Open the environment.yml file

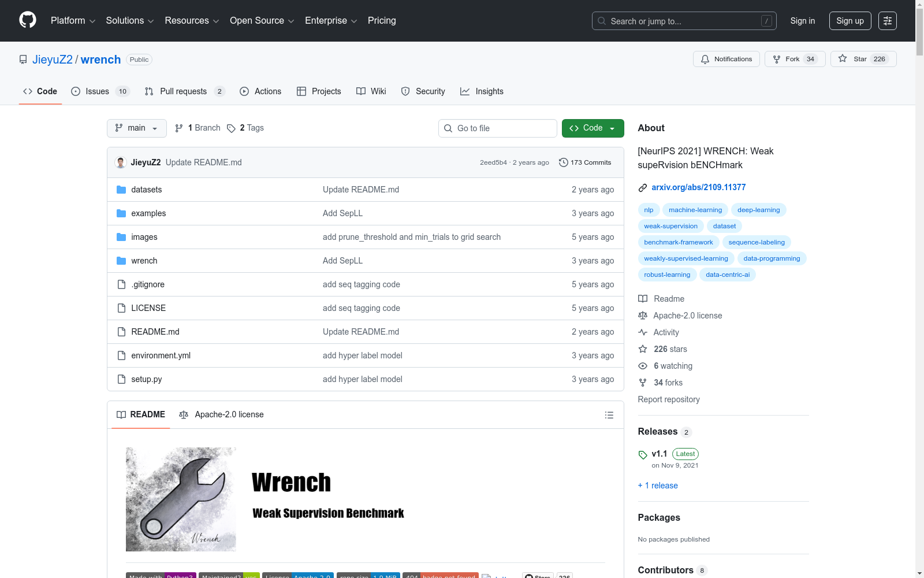[161, 355]
